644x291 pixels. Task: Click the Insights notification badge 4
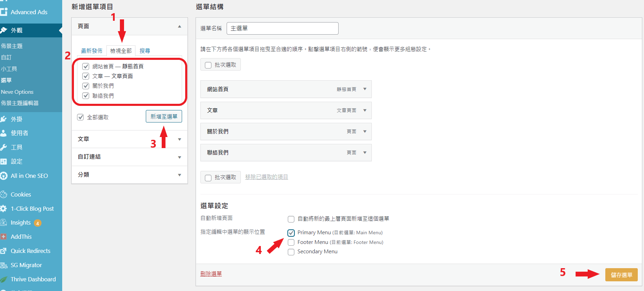coord(37,223)
